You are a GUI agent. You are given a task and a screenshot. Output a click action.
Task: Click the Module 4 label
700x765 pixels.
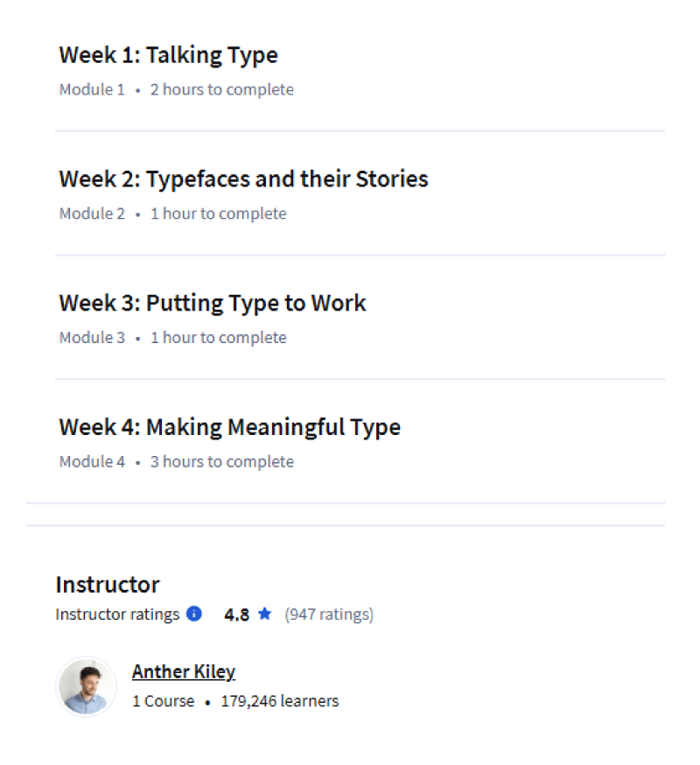pos(92,461)
